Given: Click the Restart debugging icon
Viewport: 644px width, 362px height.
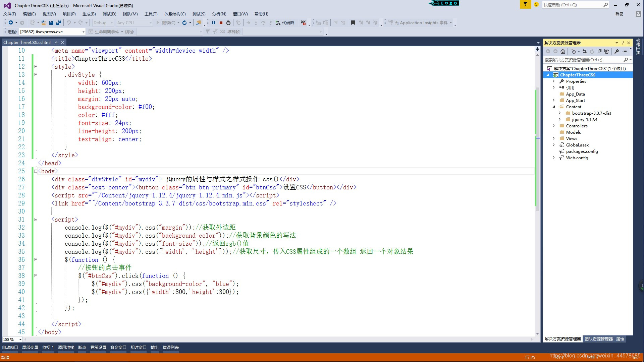Looking at the screenshot, I should 228,22.
